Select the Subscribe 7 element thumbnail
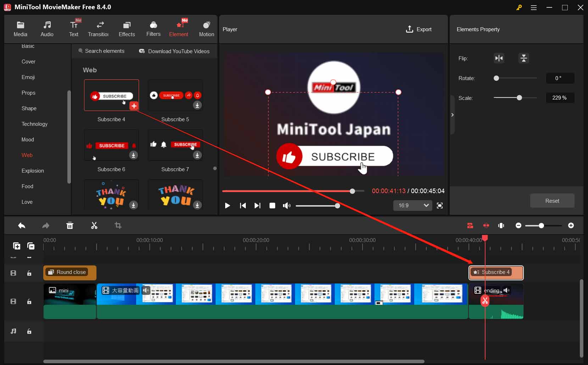588x365 pixels. [x=175, y=145]
